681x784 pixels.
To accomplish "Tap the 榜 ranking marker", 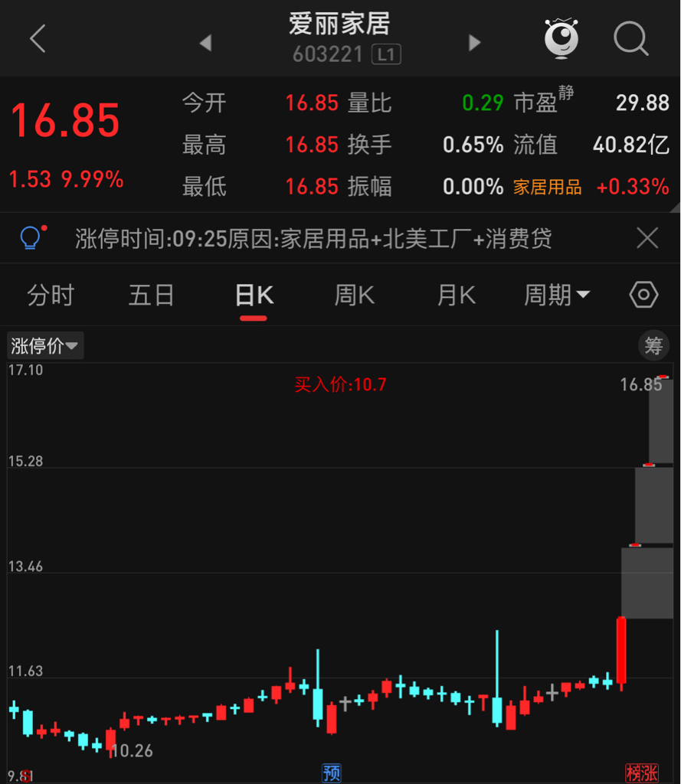I will click(634, 773).
